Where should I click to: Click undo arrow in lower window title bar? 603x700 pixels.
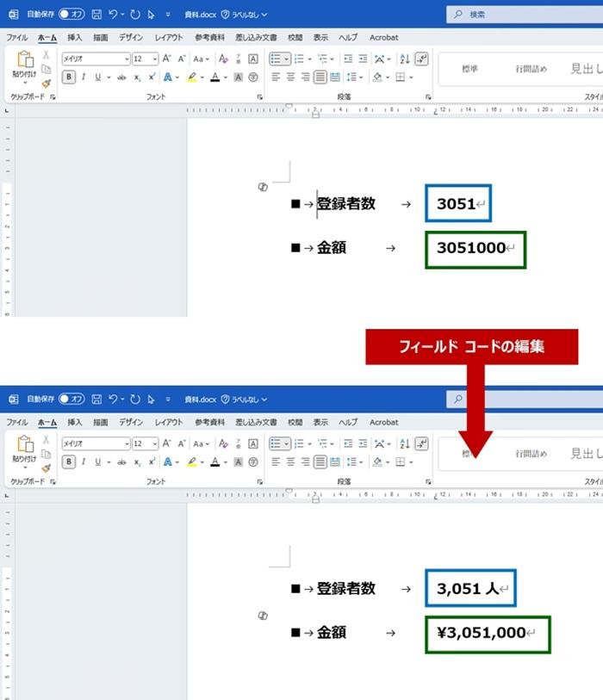115,400
